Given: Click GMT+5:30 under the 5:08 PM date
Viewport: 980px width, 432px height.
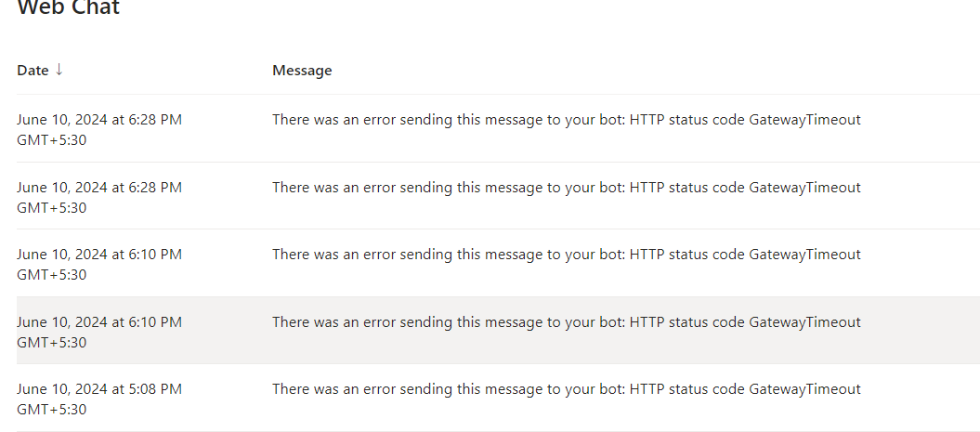Looking at the screenshot, I should 52,409.
